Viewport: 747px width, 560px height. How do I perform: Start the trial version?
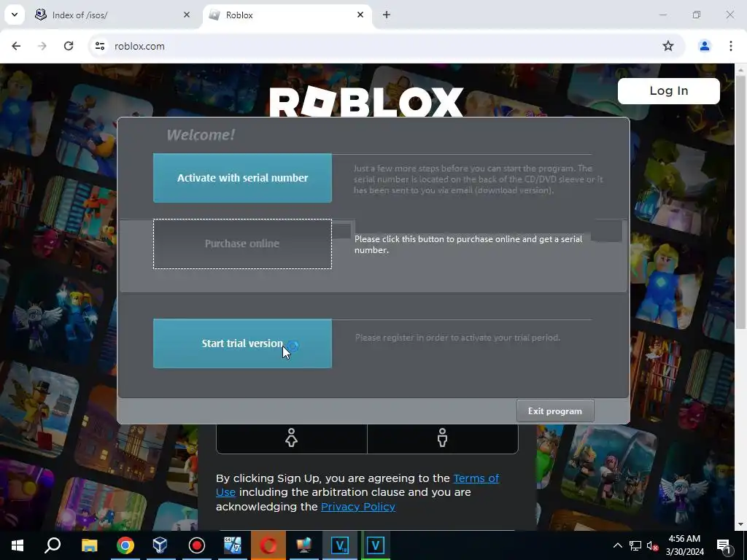[x=242, y=343]
